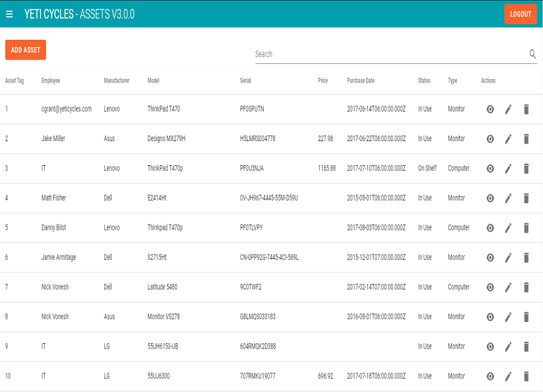Delete asset 7 Latitude 5480
543x392 pixels.
tap(526, 288)
